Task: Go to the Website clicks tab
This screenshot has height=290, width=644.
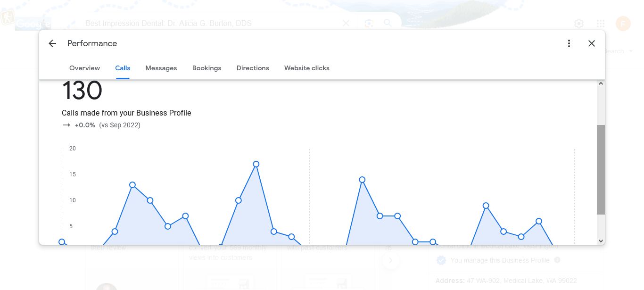Action: pyautogui.click(x=307, y=68)
